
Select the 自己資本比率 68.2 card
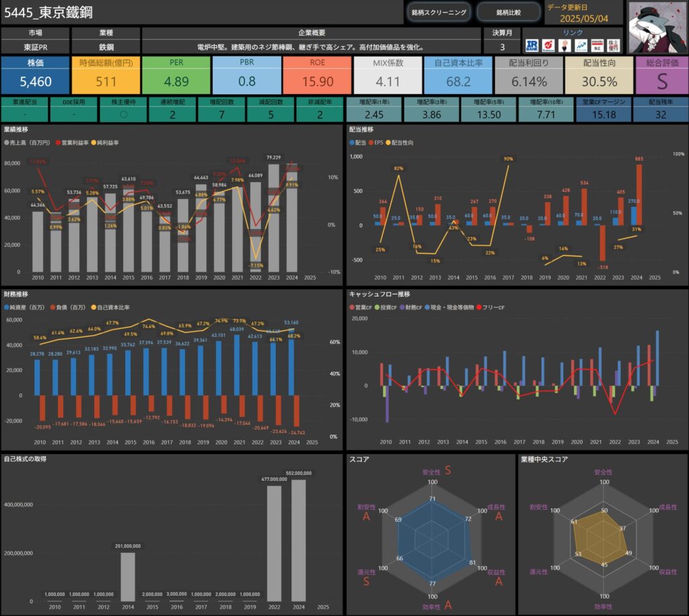(x=458, y=75)
